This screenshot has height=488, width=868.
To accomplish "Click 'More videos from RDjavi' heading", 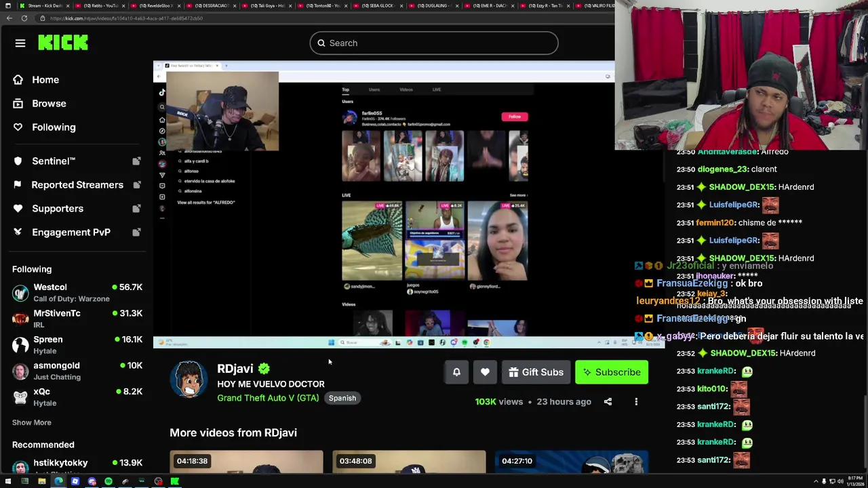I will click(x=233, y=432).
